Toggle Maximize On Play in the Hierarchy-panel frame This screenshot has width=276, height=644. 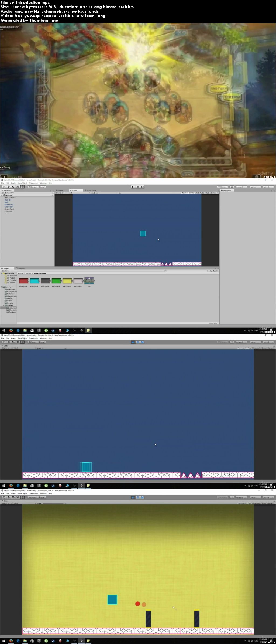pyautogui.click(x=188, y=193)
